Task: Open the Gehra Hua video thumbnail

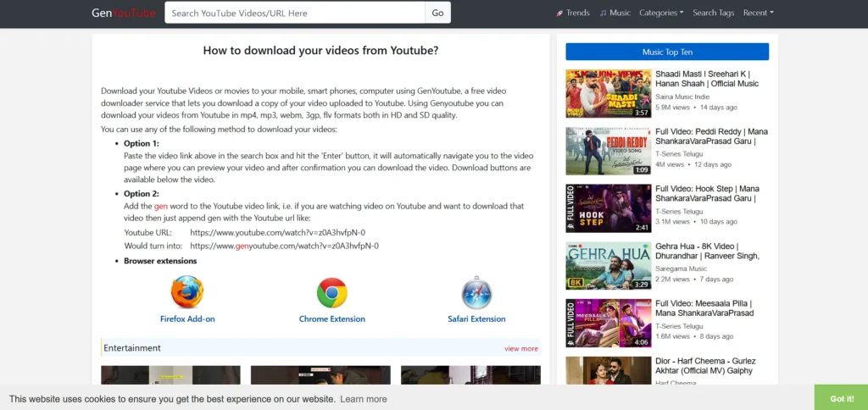Action: [x=609, y=266]
